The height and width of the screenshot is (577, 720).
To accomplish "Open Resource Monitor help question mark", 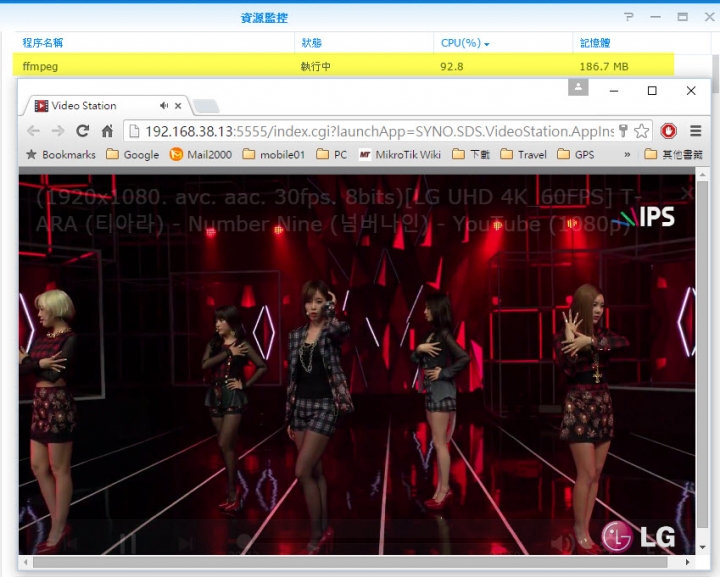I will click(629, 17).
